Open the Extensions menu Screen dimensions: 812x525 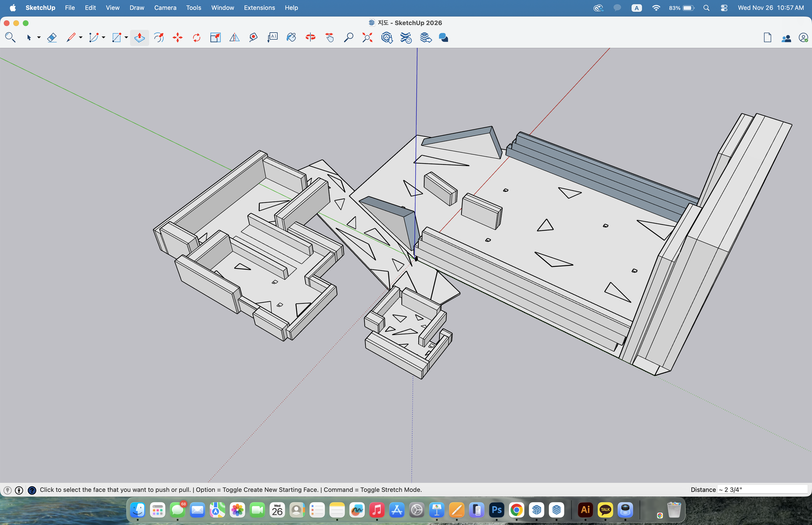(259, 7)
